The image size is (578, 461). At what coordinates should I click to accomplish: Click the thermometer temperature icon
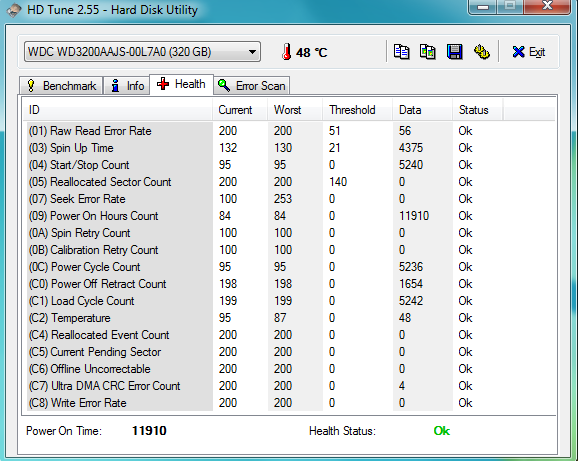pos(286,52)
